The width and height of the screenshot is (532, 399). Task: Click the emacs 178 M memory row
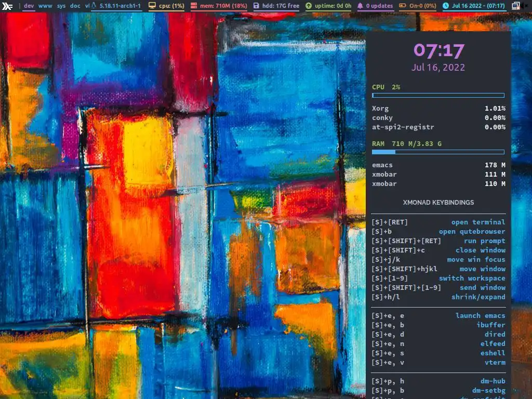pos(438,165)
